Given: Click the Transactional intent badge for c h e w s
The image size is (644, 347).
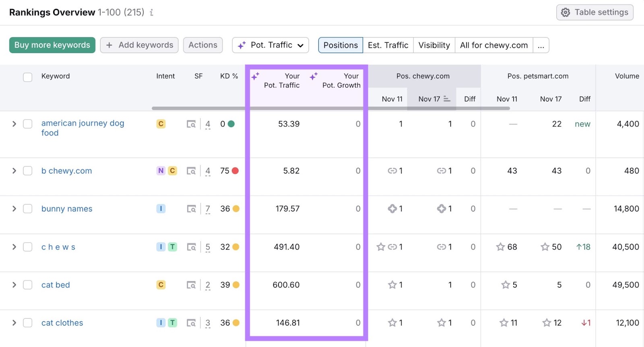Looking at the screenshot, I should click(172, 247).
